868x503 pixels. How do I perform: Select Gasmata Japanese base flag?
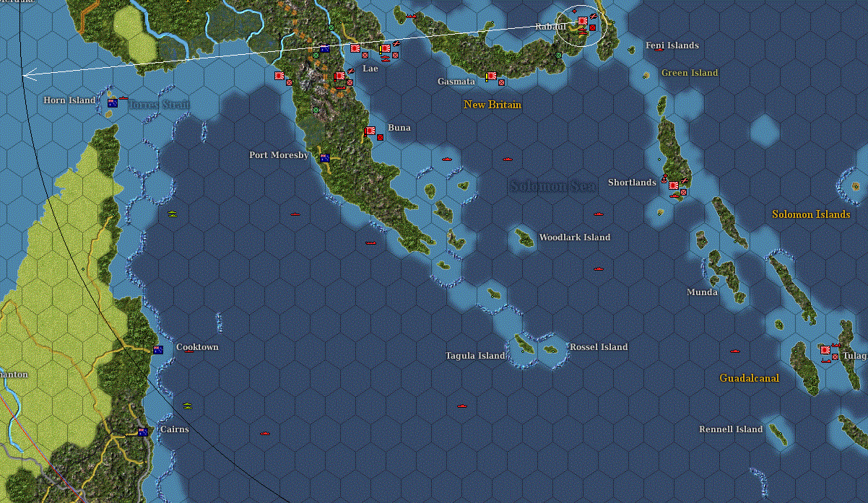[x=491, y=76]
